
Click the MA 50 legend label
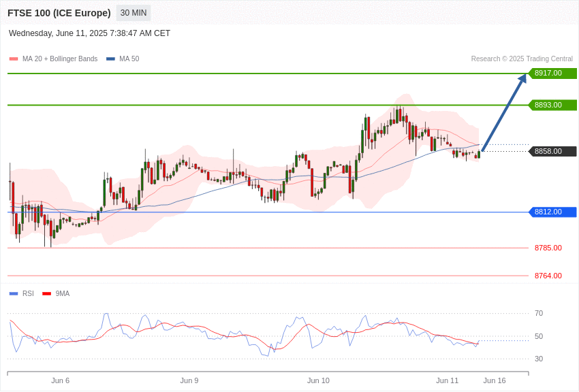(129, 59)
